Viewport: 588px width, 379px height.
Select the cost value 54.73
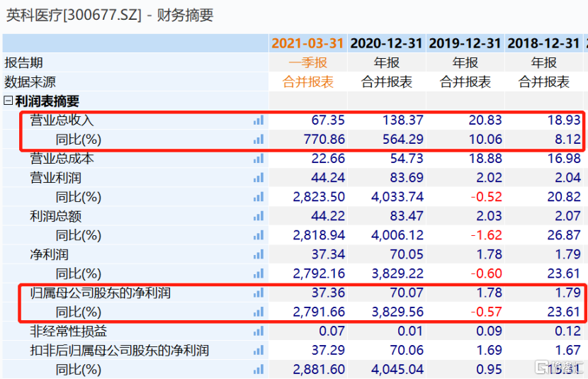point(407,159)
